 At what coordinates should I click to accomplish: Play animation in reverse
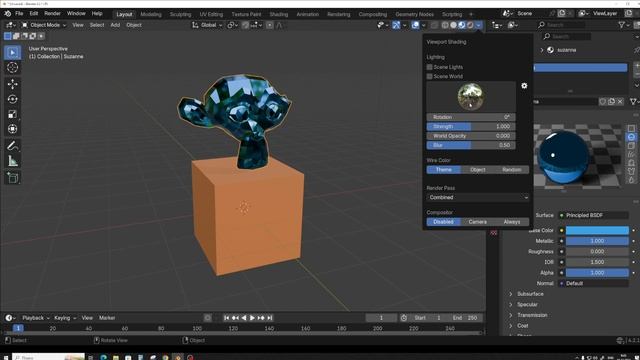coord(244,318)
